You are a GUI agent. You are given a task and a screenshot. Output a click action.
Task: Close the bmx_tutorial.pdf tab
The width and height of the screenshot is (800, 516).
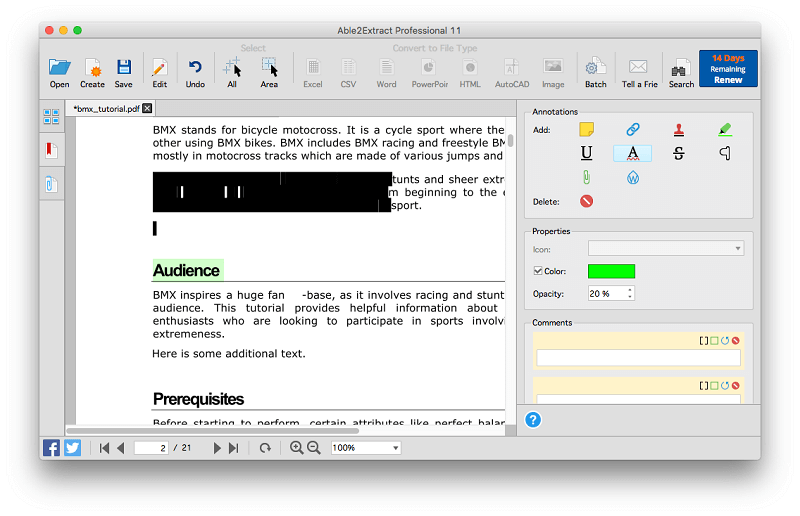pos(147,108)
